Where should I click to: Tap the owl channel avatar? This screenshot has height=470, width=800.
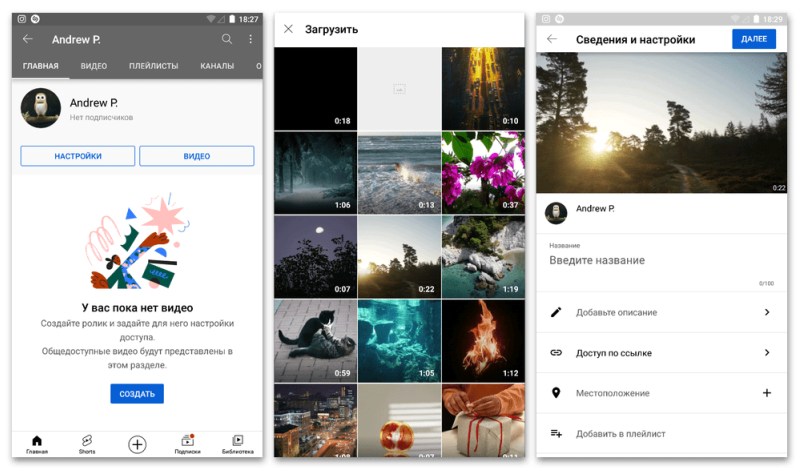pyautogui.click(x=41, y=108)
